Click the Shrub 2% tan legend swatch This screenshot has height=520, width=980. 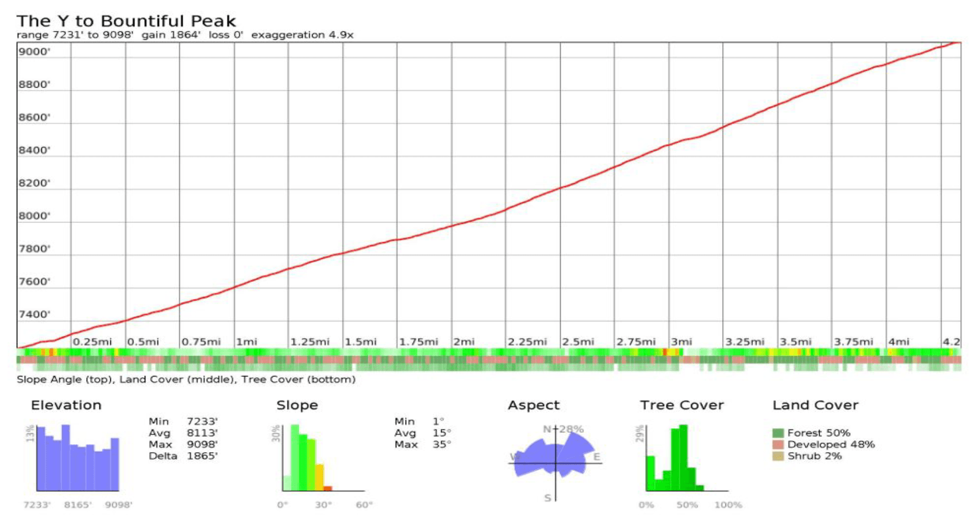click(778, 456)
